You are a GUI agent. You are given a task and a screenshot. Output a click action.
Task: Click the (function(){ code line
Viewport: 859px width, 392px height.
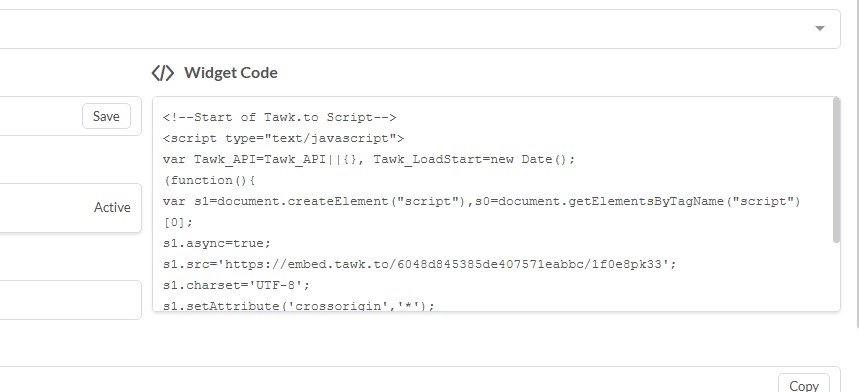pyautogui.click(x=210, y=180)
